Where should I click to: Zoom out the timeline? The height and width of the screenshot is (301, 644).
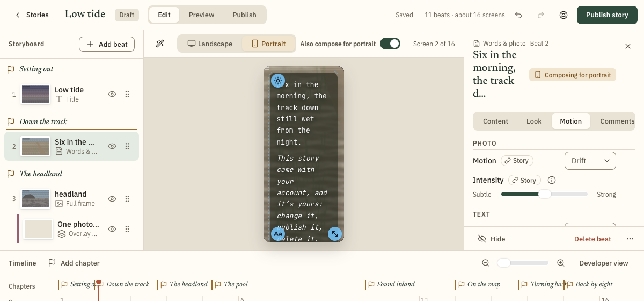[486, 263]
